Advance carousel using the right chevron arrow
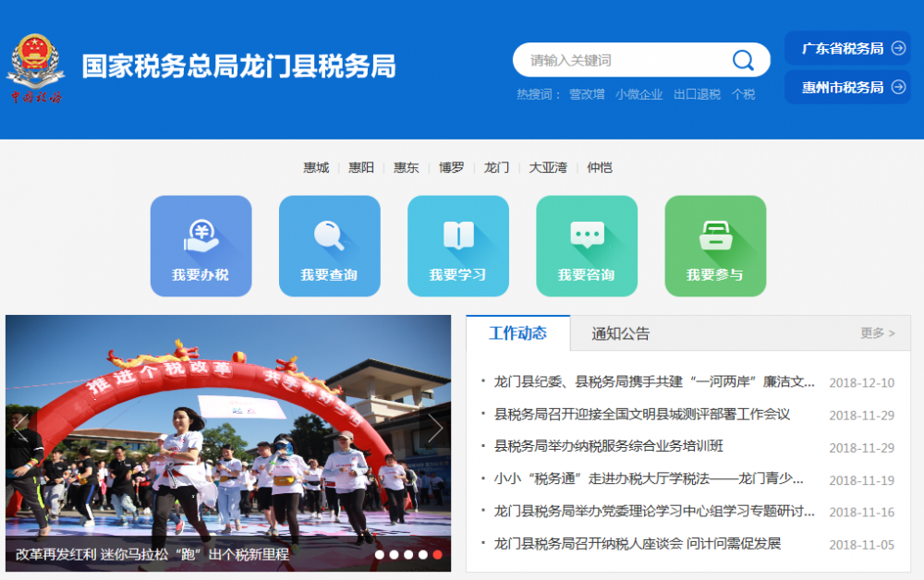 pos(435,427)
